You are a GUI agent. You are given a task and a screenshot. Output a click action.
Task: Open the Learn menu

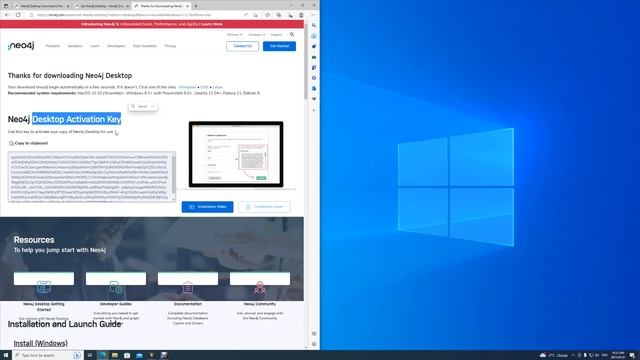tap(95, 46)
